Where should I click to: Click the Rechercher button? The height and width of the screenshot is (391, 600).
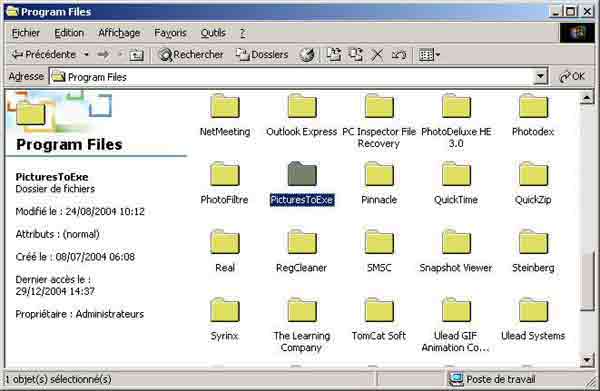pos(191,55)
